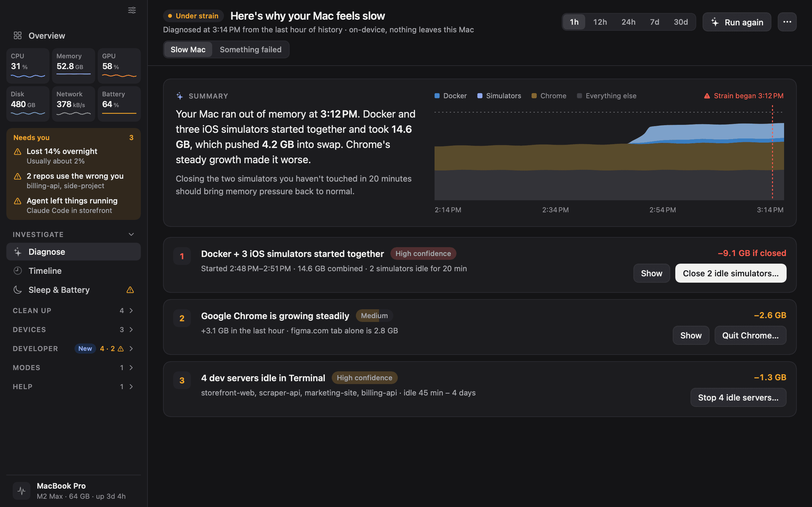
Task: Open sidebar settings sliders icon
Action: 132,10
